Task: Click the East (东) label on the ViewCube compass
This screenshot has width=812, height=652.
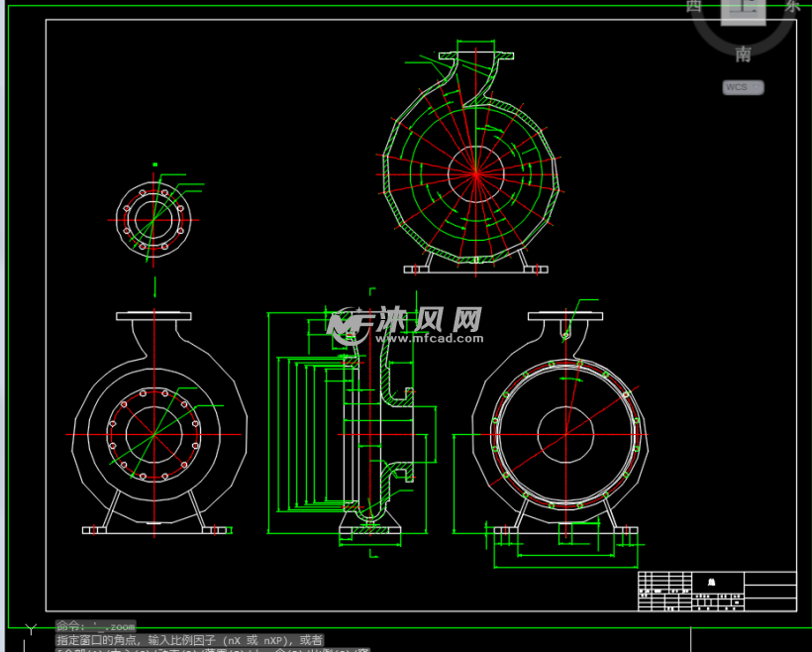Action: pyautogui.click(x=791, y=6)
